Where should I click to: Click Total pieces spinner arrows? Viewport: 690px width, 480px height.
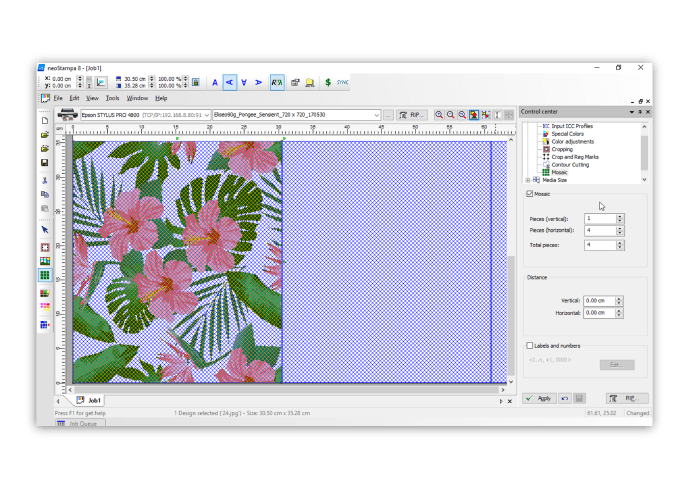pyautogui.click(x=620, y=245)
